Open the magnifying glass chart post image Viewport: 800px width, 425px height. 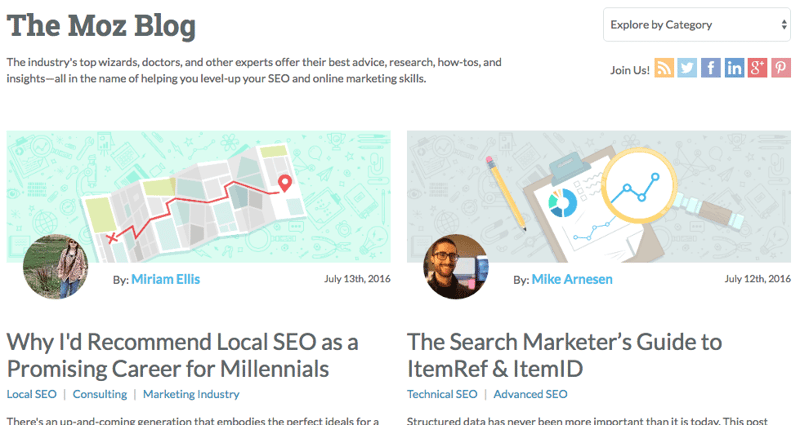coord(598,190)
